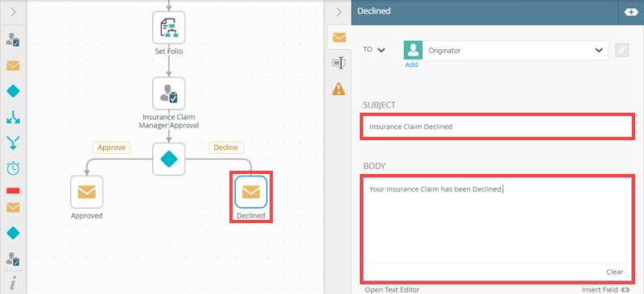Select the Decision diamond node on canvas
The height and width of the screenshot is (294, 644).
(169, 159)
